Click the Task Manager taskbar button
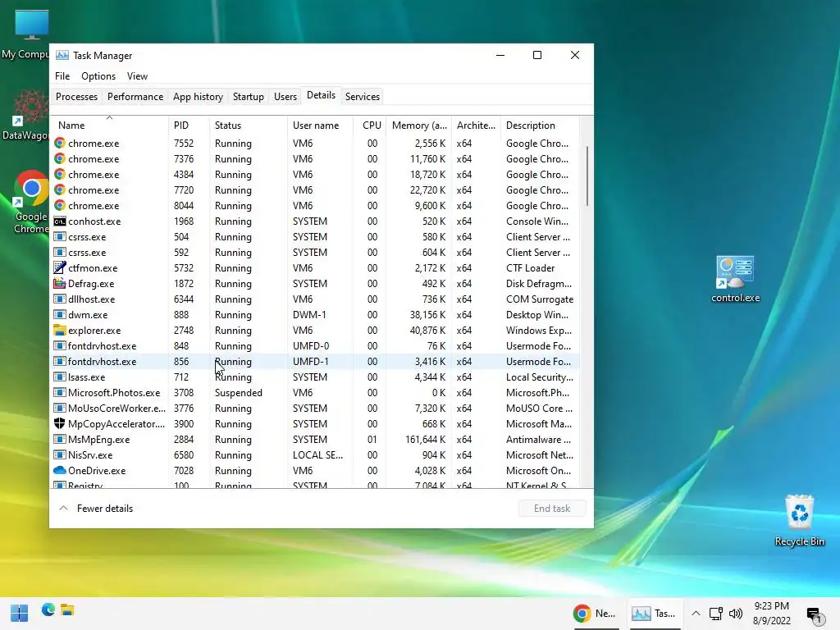 653,614
